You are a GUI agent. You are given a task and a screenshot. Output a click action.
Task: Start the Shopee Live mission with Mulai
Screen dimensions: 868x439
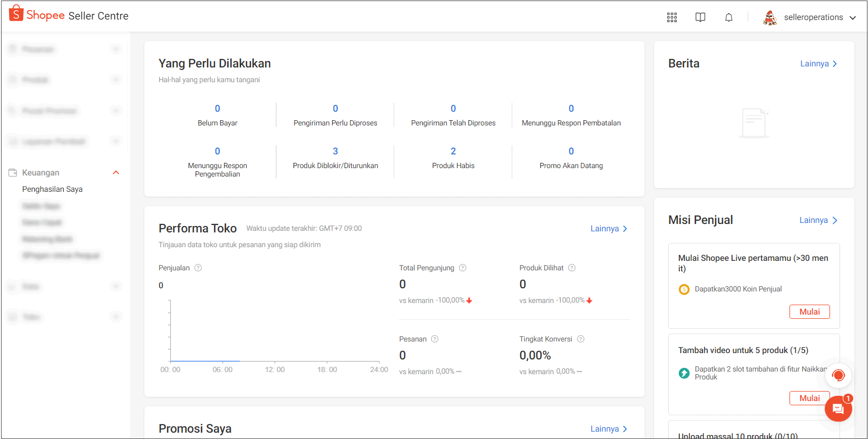pyautogui.click(x=810, y=311)
